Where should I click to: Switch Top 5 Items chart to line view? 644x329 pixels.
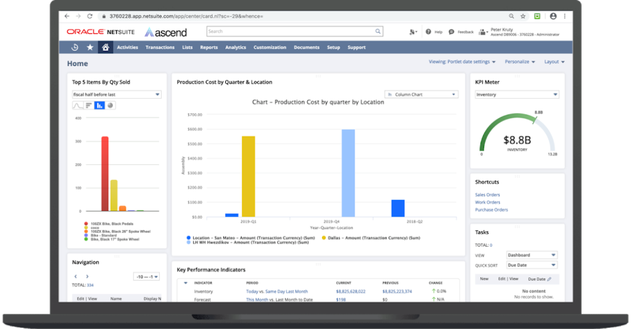point(77,106)
